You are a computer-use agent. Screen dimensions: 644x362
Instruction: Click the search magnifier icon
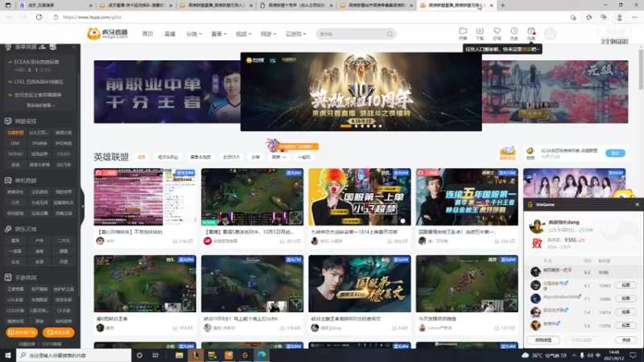[390, 34]
